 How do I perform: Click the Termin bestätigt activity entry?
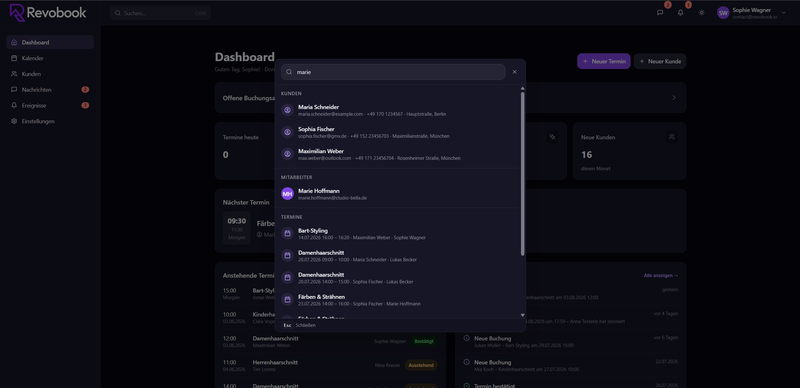click(570, 385)
